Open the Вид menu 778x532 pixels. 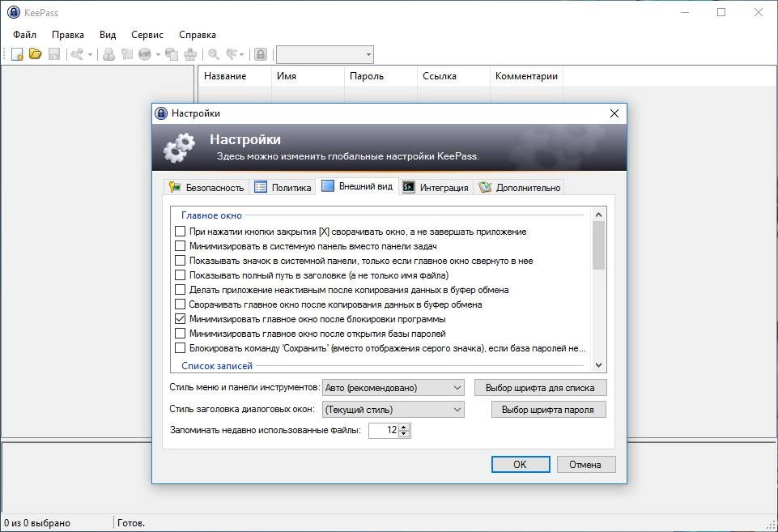pyautogui.click(x=108, y=35)
